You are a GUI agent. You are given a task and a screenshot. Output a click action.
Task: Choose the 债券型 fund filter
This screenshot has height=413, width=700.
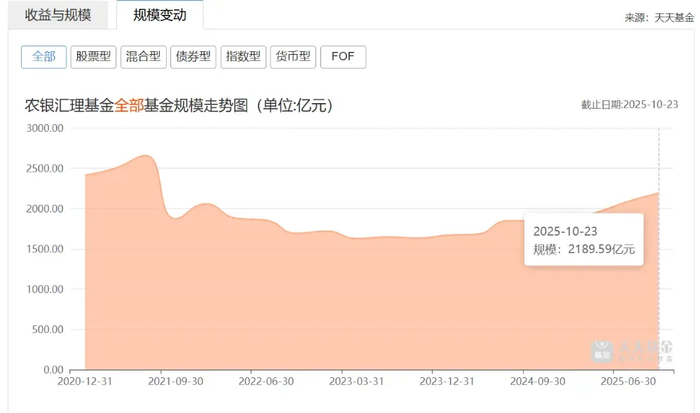point(193,57)
